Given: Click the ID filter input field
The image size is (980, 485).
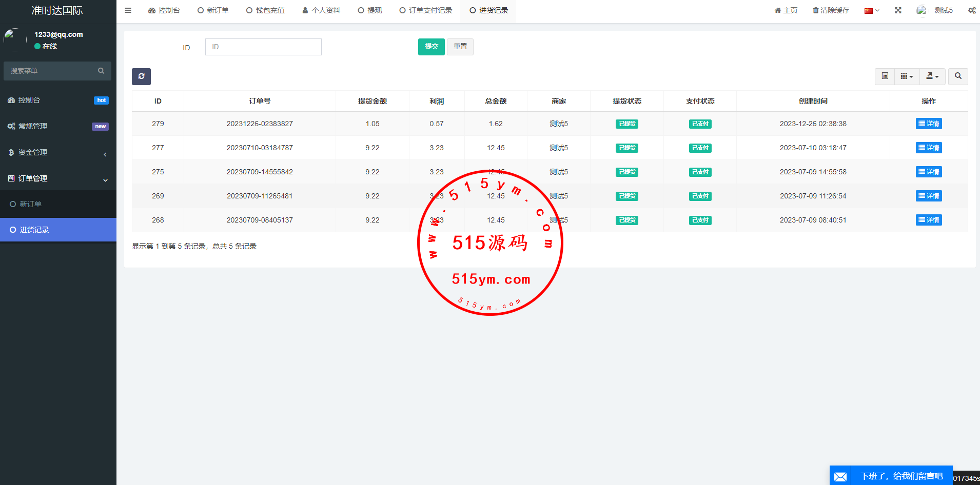Looking at the screenshot, I should 263,47.
